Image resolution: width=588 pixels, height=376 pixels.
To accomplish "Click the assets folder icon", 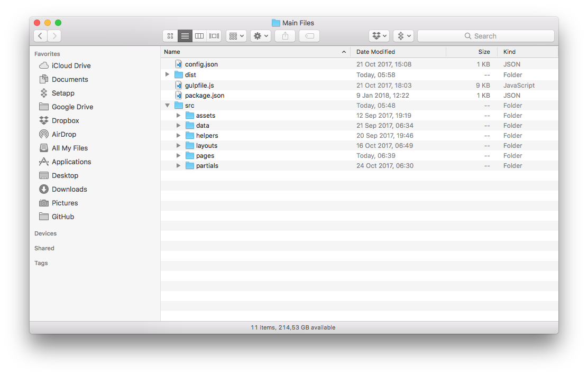I will (190, 115).
